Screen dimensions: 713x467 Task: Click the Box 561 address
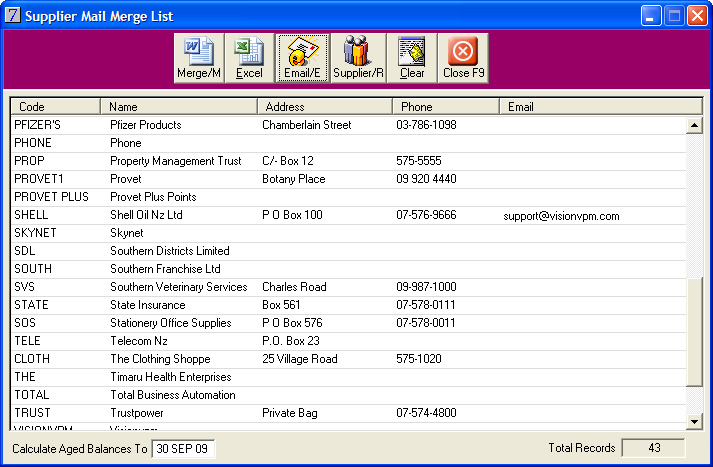281,305
